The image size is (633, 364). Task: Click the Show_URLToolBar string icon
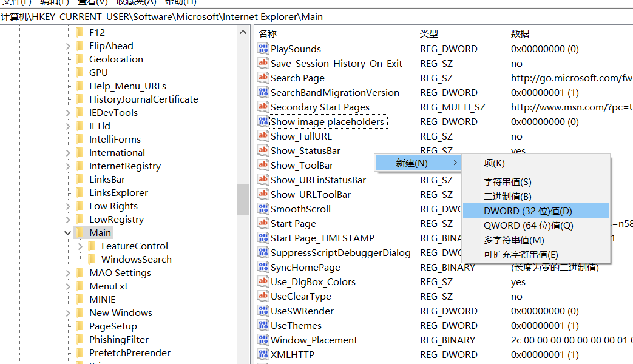click(x=263, y=194)
